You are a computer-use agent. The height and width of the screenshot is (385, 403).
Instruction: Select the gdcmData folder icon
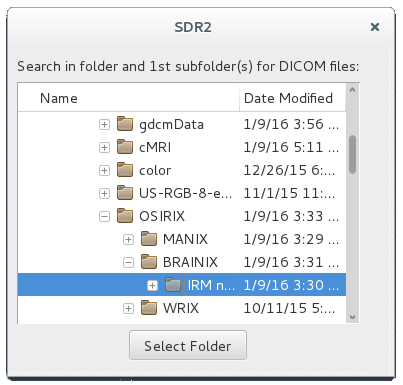[x=125, y=124]
